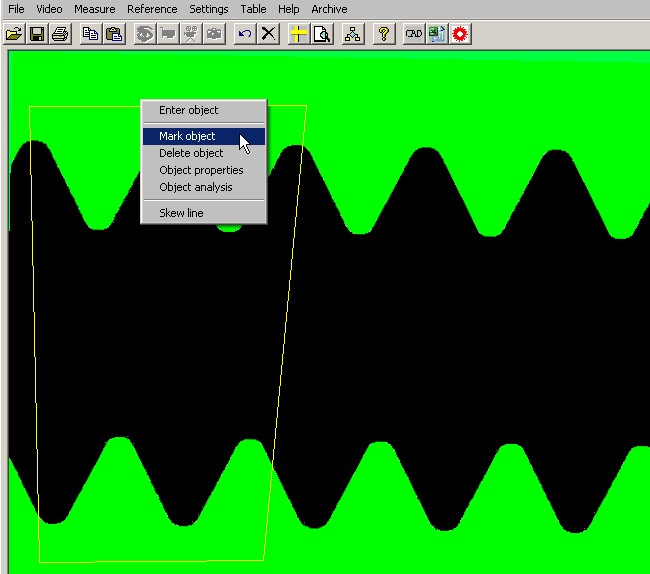Click the Print icon in toolbar
This screenshot has height=574, width=650.
pyautogui.click(x=60, y=34)
